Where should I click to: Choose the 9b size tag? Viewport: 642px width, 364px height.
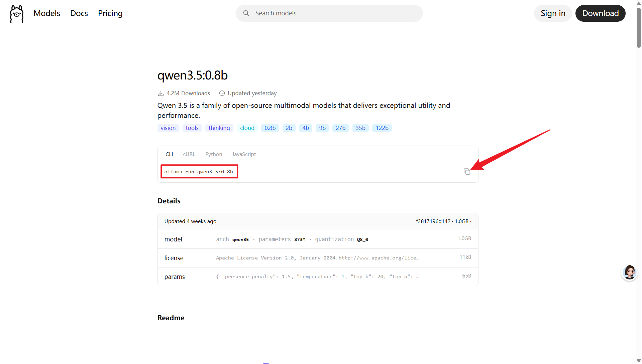point(322,128)
